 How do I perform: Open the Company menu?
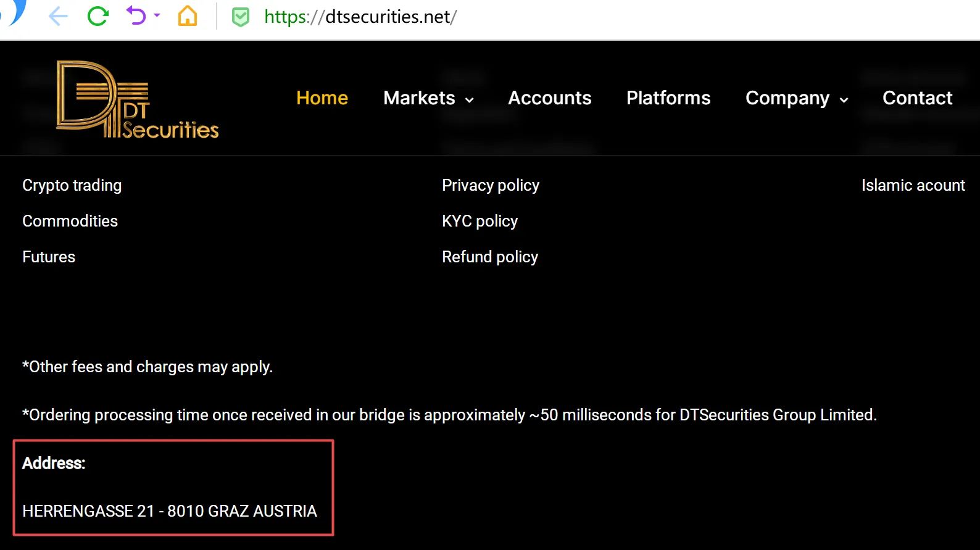pos(787,98)
